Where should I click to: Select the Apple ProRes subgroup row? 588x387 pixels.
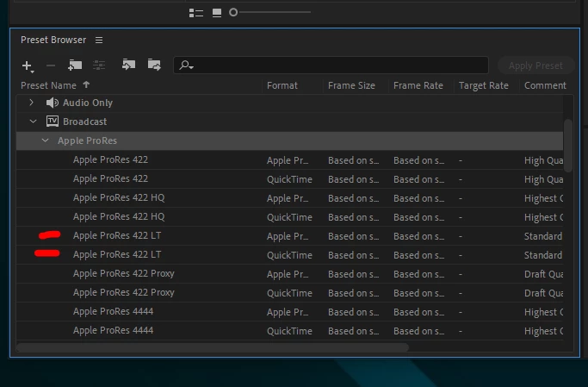click(x=289, y=140)
